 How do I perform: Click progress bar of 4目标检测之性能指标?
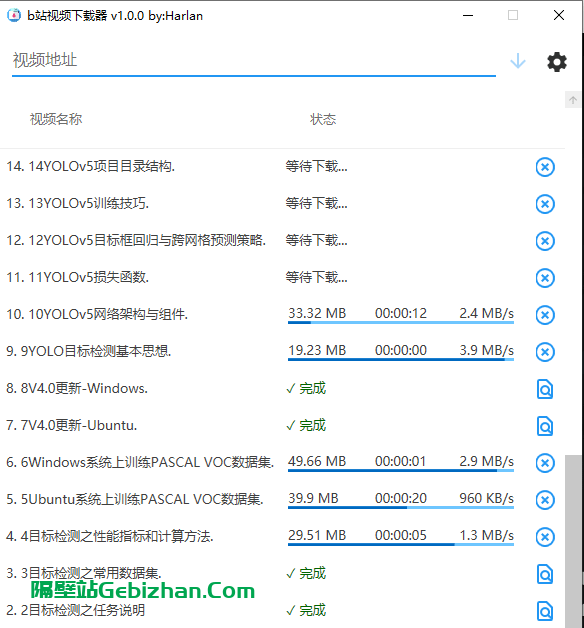pos(401,544)
